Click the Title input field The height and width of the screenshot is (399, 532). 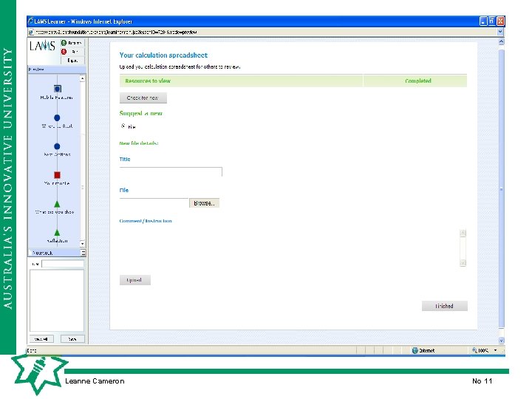pos(171,171)
